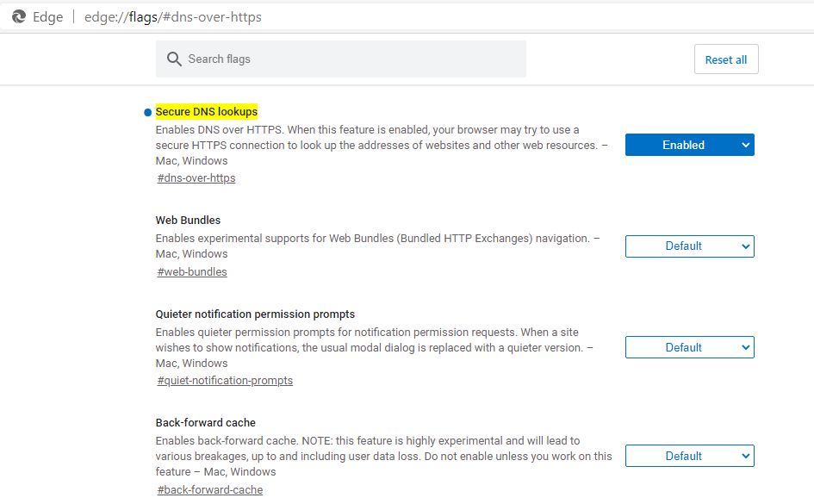The width and height of the screenshot is (814, 504).
Task: Open the Enabled dropdown for Secure DNS lookups
Action: point(689,145)
